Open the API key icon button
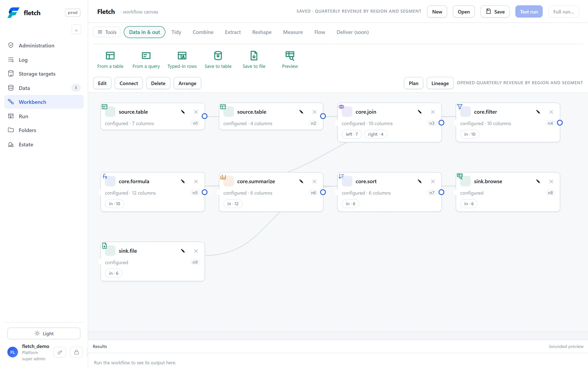Viewport: 588px width, 368px height. click(x=60, y=352)
